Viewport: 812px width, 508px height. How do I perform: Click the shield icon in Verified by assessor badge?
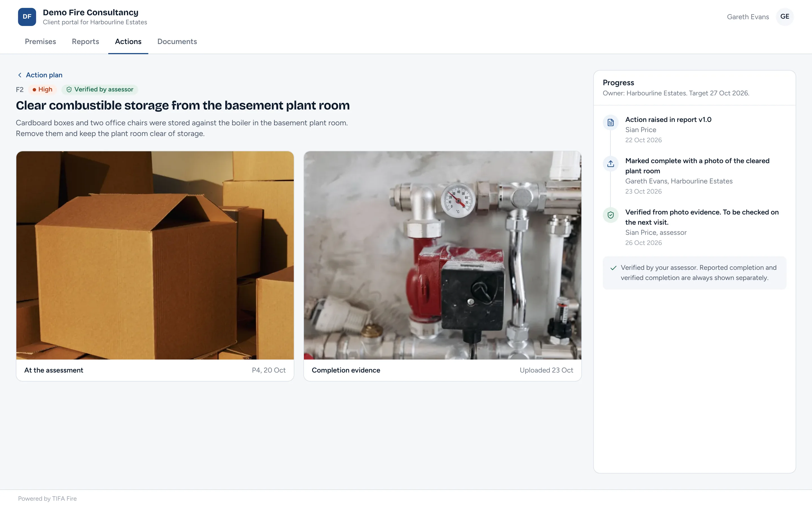(69, 89)
